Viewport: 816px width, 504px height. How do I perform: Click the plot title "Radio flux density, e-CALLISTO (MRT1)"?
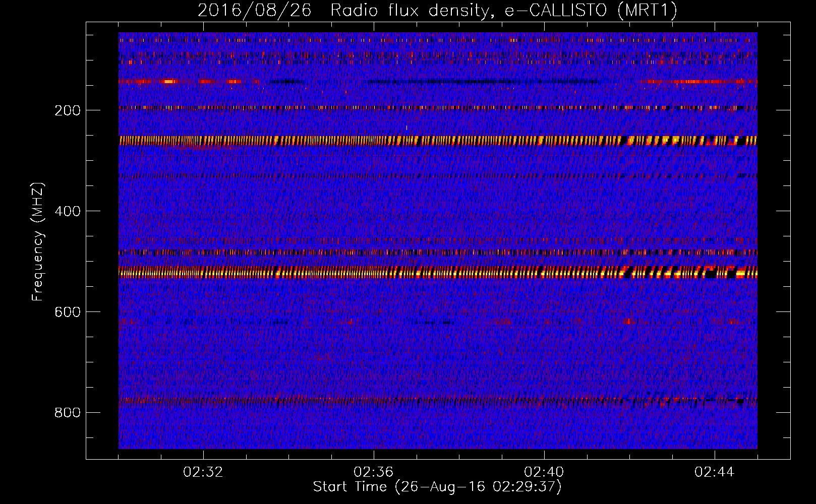tap(504, 11)
